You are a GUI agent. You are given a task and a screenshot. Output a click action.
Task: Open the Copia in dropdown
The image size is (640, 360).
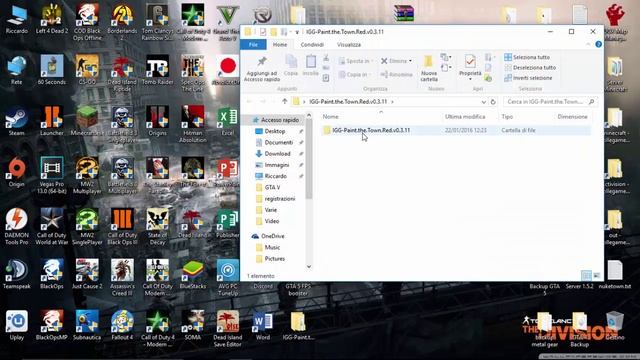[354, 74]
